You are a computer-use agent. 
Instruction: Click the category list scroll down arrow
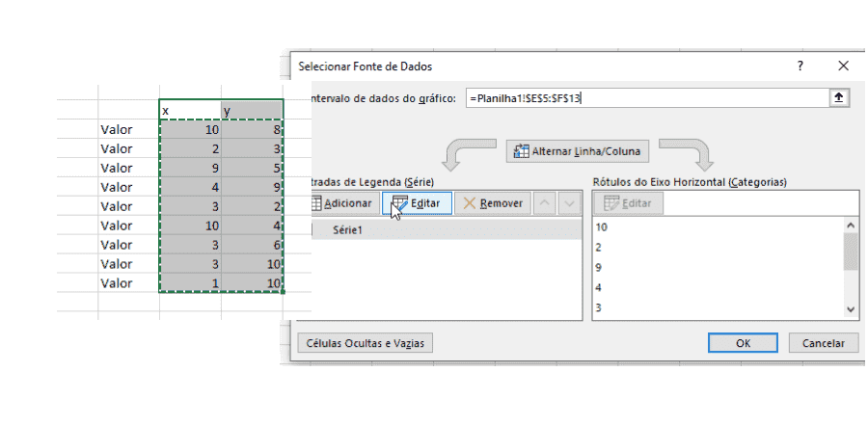852,310
